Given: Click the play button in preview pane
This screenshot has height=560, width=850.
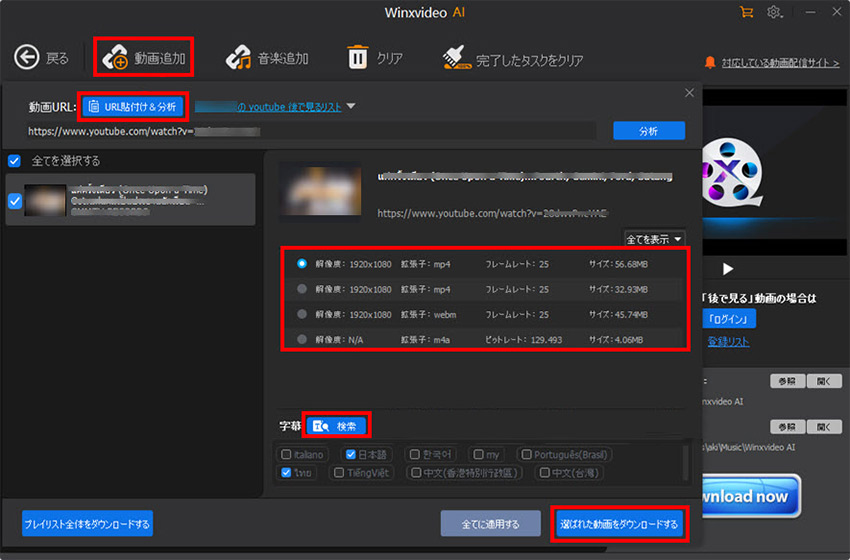Looking at the screenshot, I should click(728, 269).
